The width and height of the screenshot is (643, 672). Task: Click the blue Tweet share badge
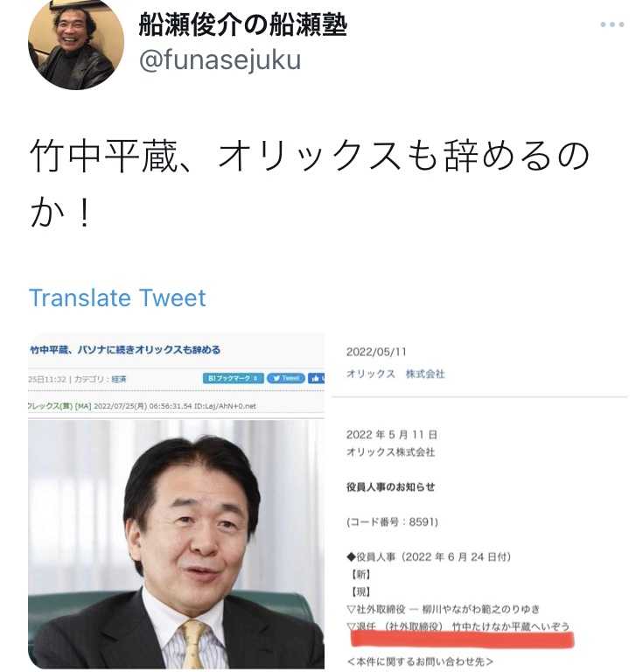tap(286, 378)
